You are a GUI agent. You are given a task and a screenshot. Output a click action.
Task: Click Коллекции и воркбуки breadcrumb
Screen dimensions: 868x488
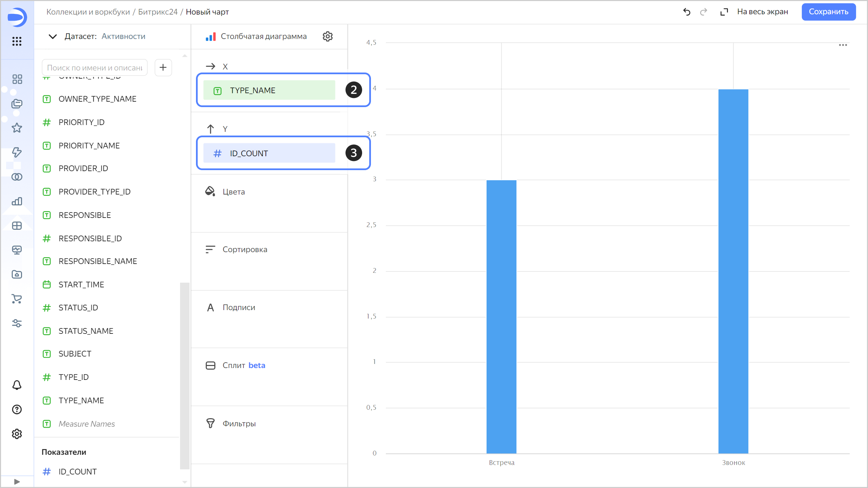pyautogui.click(x=88, y=12)
